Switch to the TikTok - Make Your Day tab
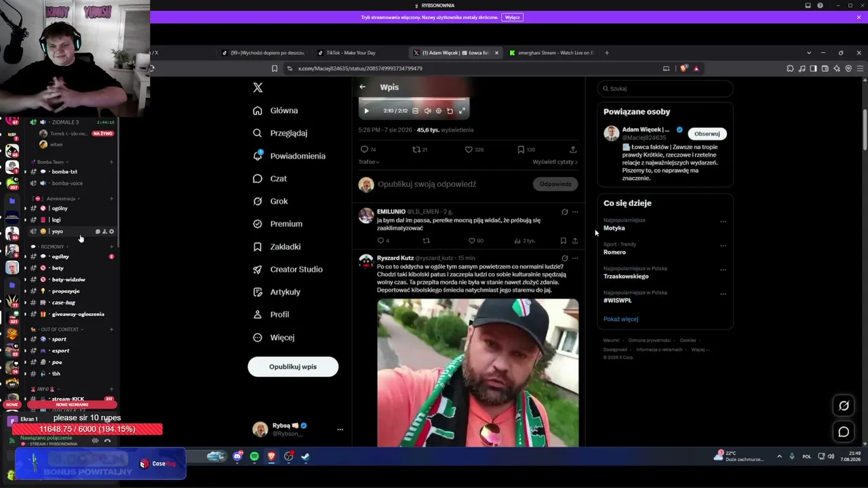Image resolution: width=868 pixels, height=488 pixels. (358, 53)
